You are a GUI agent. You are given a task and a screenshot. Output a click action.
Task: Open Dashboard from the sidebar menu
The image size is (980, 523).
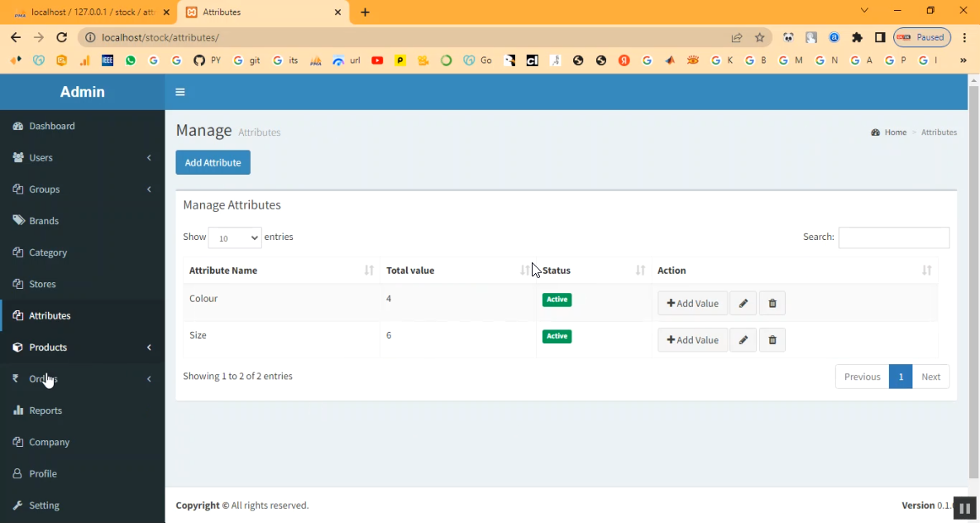(x=52, y=126)
